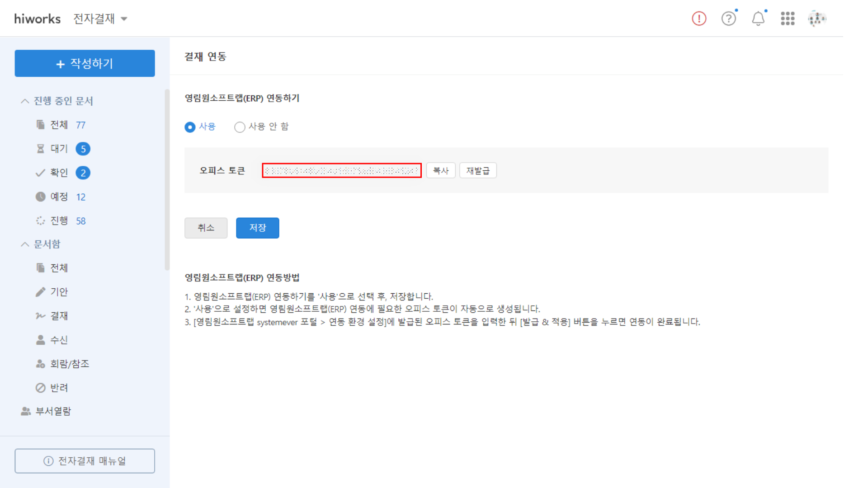The height and width of the screenshot is (488, 868).
Task: Click the 저장 save button
Action: click(258, 228)
